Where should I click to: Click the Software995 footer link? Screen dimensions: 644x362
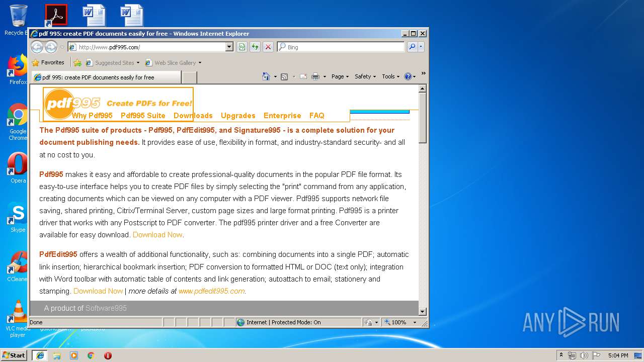[x=106, y=308]
